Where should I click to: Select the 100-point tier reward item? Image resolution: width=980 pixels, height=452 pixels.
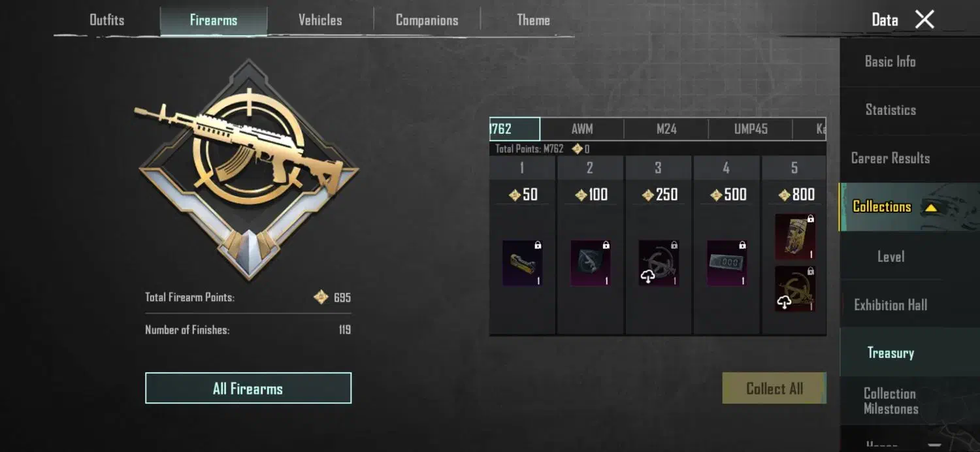click(x=591, y=263)
